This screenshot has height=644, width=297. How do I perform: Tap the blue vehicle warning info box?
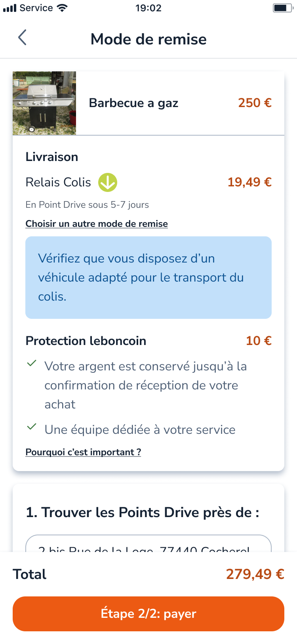(x=148, y=278)
